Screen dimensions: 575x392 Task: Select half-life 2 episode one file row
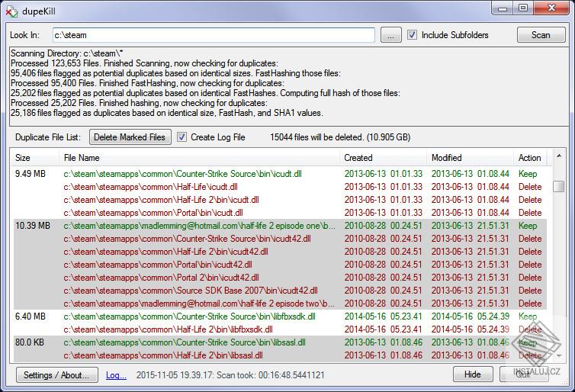click(280, 226)
